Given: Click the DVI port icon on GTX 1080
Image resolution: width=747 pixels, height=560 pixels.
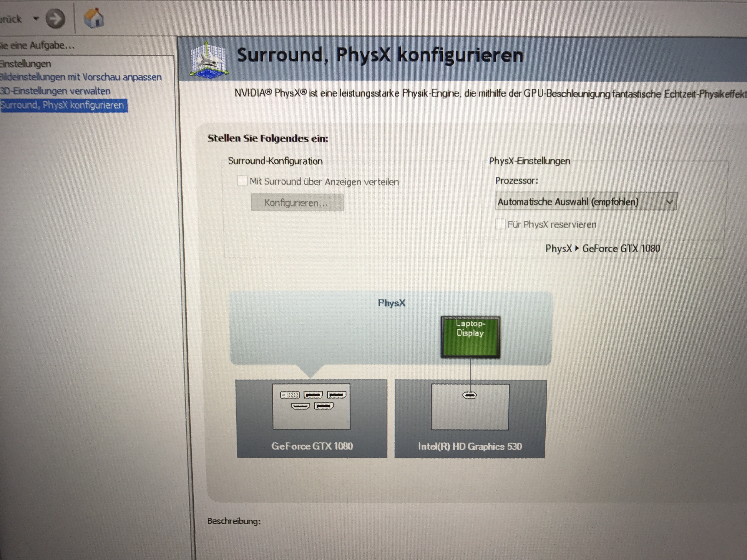Looking at the screenshot, I should (x=290, y=395).
